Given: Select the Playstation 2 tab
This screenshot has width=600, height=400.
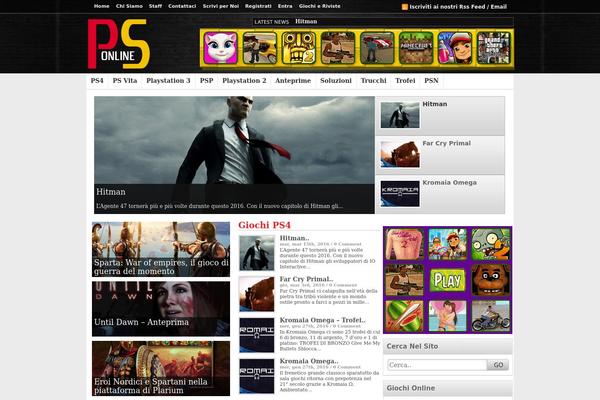Looking at the screenshot, I should point(244,81).
